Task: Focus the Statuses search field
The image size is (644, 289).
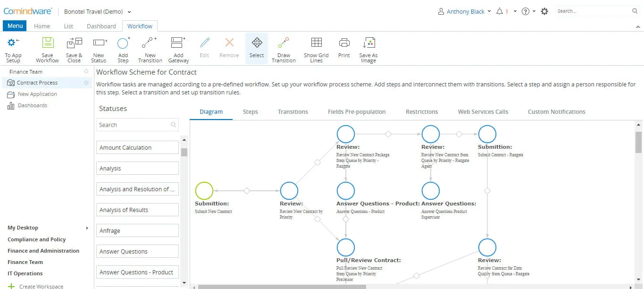Action: pyautogui.click(x=137, y=125)
